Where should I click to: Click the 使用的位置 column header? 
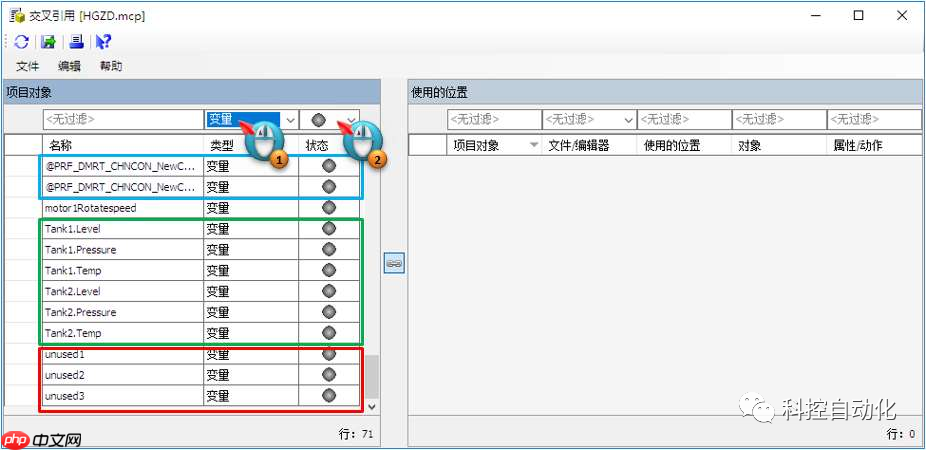(684, 145)
